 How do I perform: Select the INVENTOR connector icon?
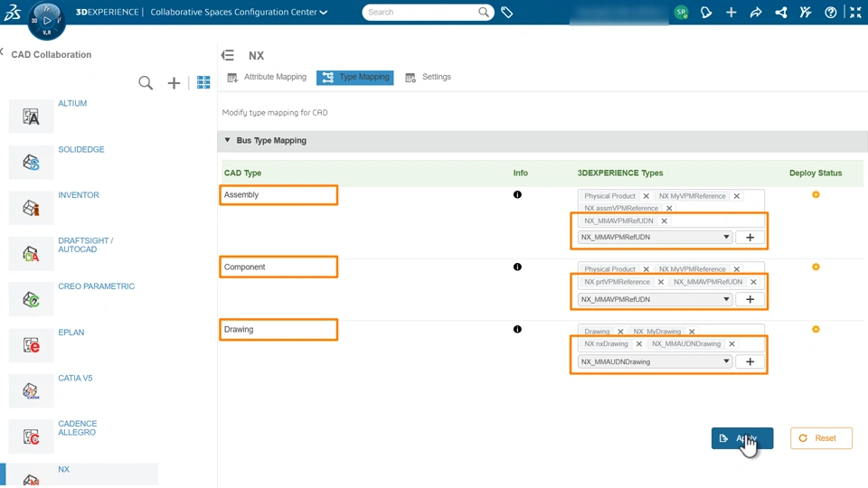click(x=31, y=208)
